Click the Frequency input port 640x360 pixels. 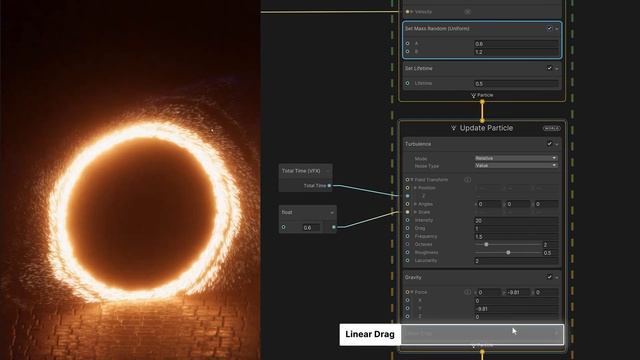pyautogui.click(x=407, y=236)
